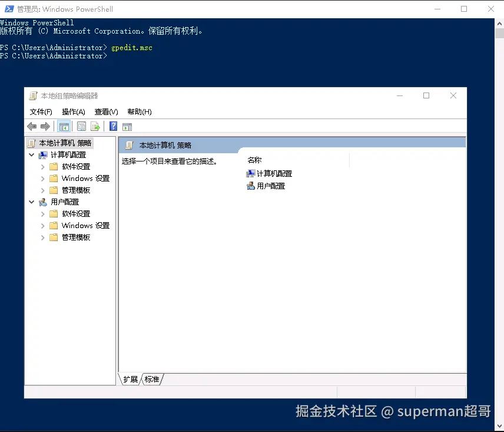Maximize the PowerShell window
Screen dimensions: 504x432
click(x=464, y=9)
